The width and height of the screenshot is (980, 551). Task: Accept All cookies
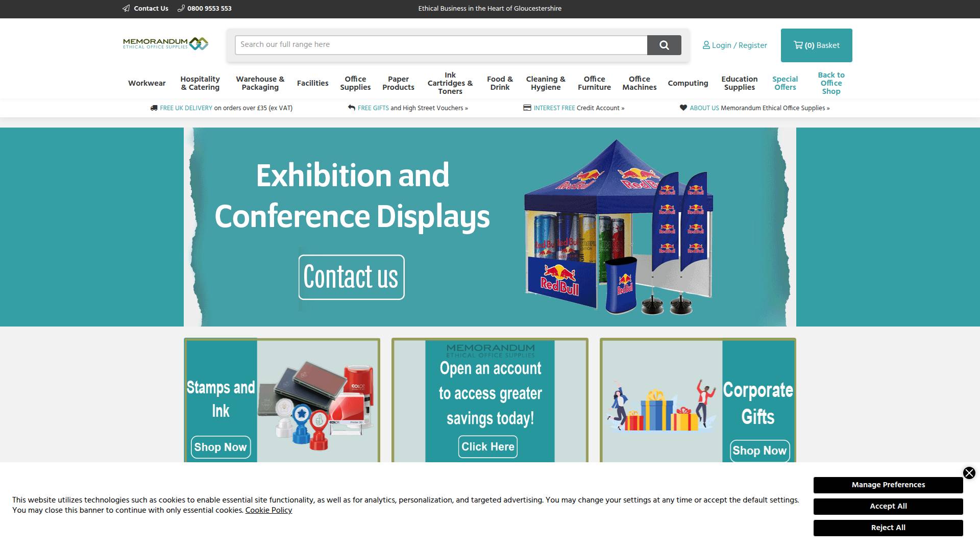pyautogui.click(x=888, y=506)
